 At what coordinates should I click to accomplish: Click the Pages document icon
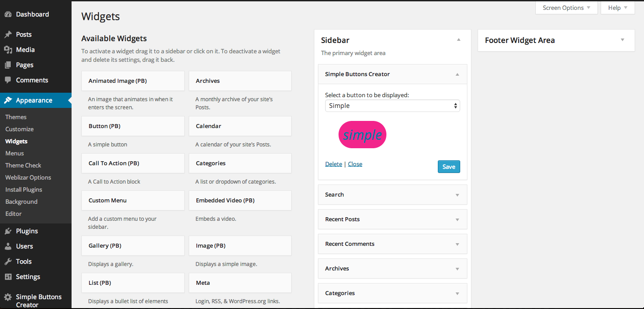[x=8, y=65]
